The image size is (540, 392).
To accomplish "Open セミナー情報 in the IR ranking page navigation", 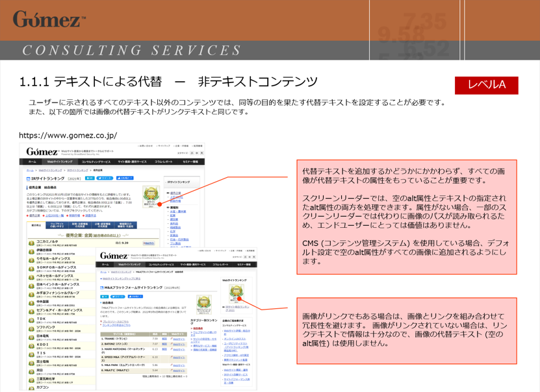I will (190, 162).
